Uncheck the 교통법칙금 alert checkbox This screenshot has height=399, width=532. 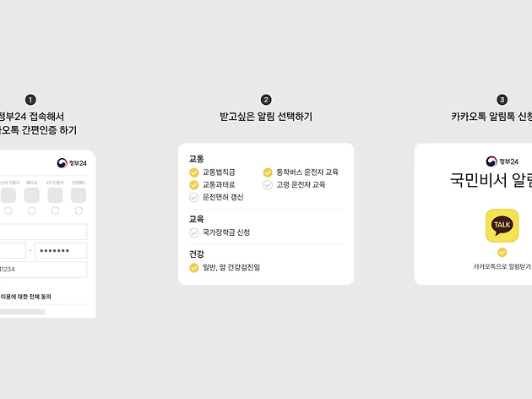pos(193,172)
